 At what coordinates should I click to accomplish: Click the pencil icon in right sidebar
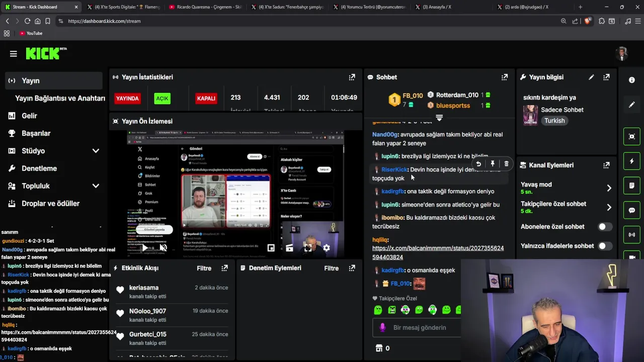632,105
